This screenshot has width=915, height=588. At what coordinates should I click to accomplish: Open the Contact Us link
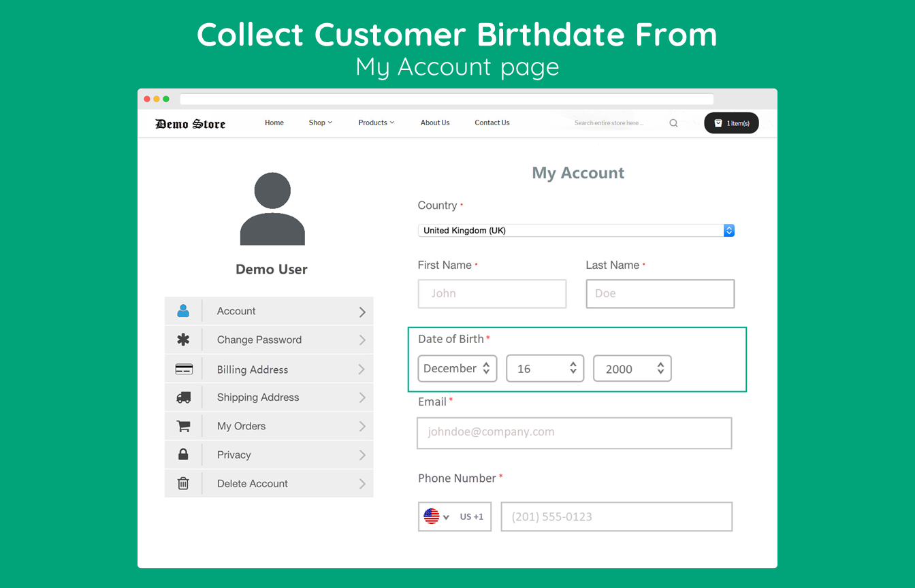pyautogui.click(x=492, y=123)
